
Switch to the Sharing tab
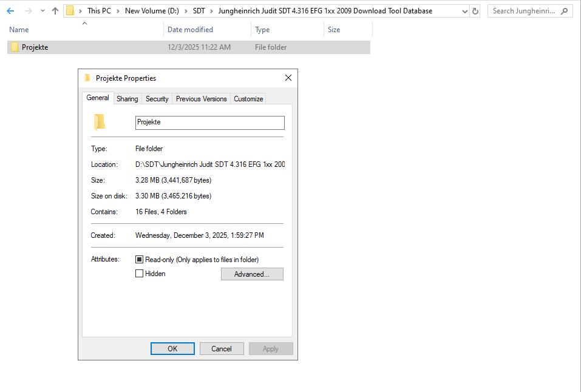(127, 99)
